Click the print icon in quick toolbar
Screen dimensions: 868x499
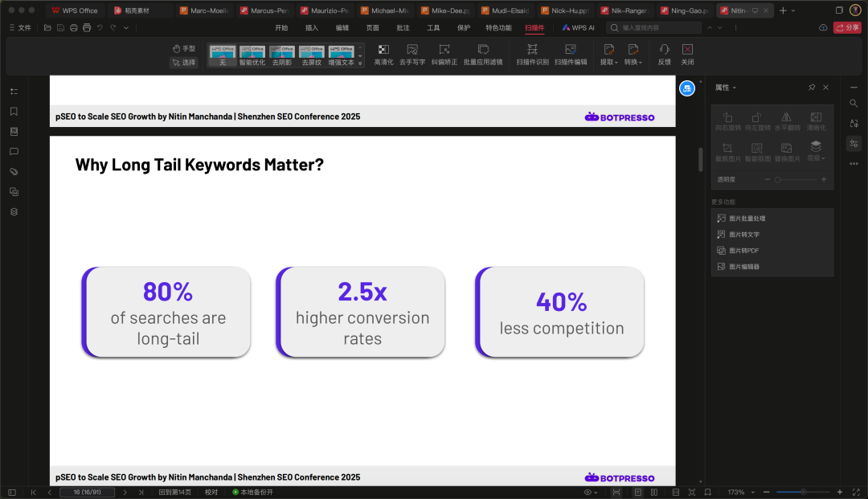tap(74, 27)
